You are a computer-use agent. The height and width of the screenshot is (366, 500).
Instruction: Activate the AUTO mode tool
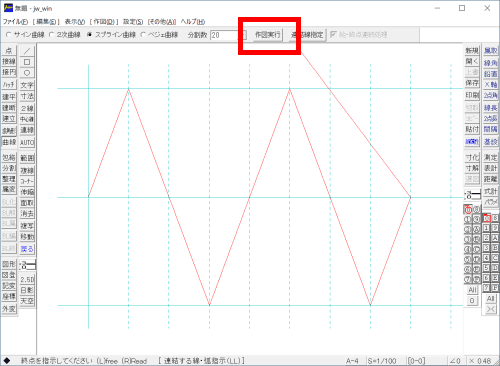27,143
